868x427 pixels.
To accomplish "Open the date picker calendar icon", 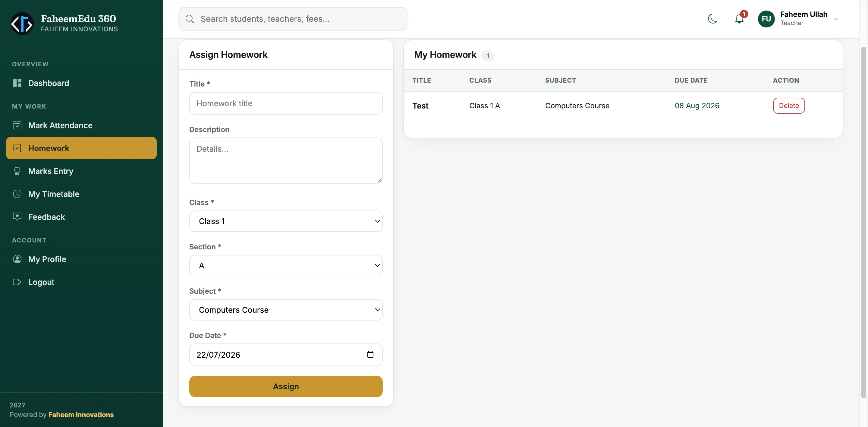I will (370, 354).
